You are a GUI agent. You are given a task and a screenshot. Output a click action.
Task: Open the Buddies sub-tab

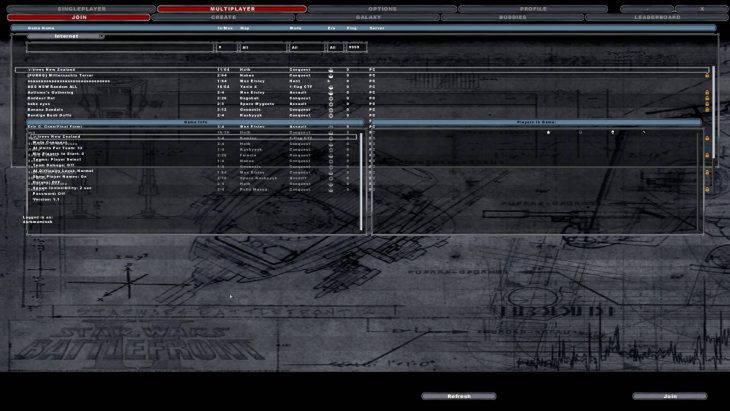(513, 17)
